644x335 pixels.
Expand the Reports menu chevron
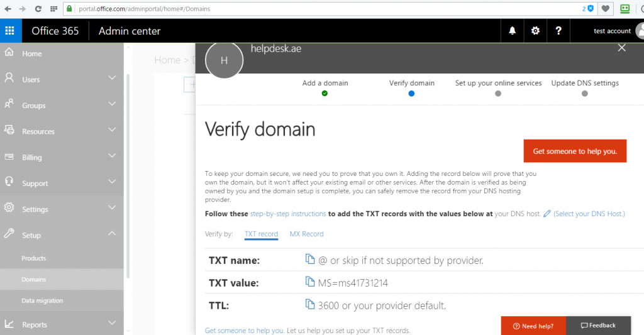[x=112, y=322]
